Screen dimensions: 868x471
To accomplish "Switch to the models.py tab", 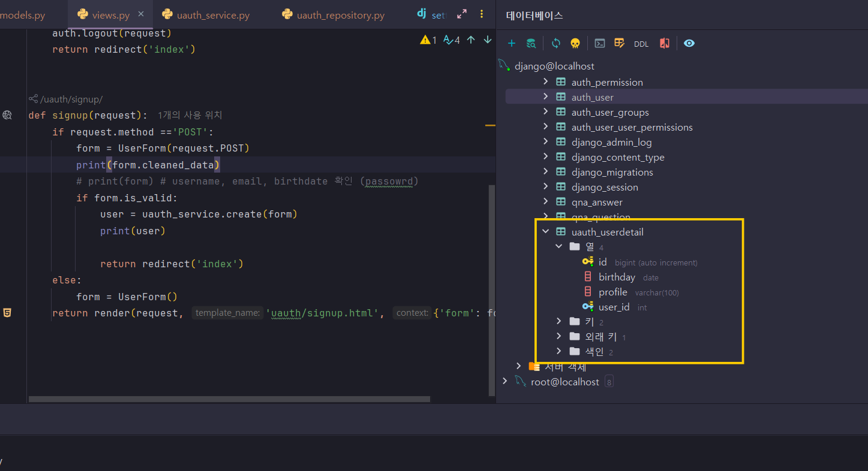I will tap(24, 15).
